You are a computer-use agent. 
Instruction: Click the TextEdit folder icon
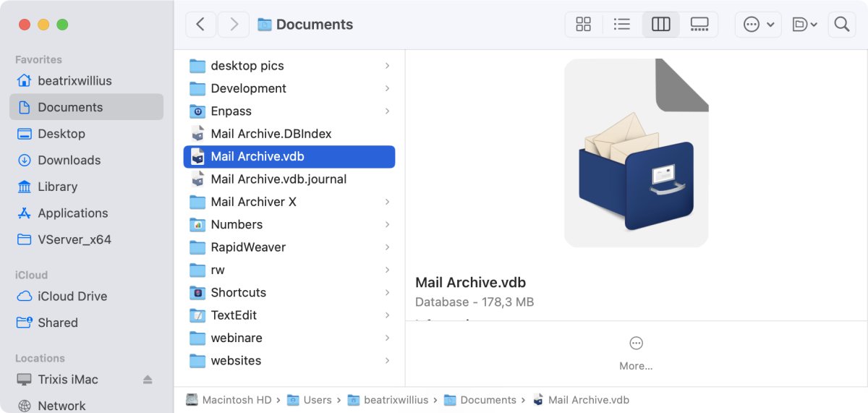197,315
